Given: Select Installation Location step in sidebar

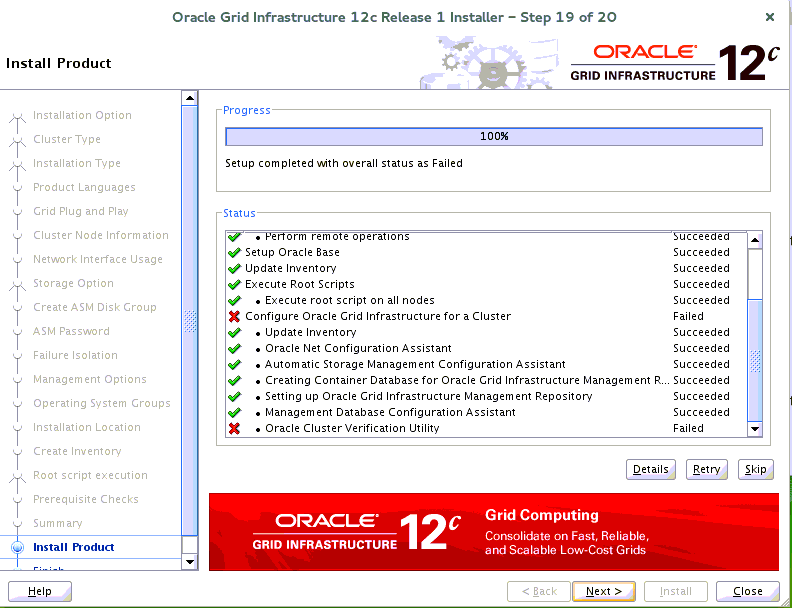Looking at the screenshot, I should [87, 427].
